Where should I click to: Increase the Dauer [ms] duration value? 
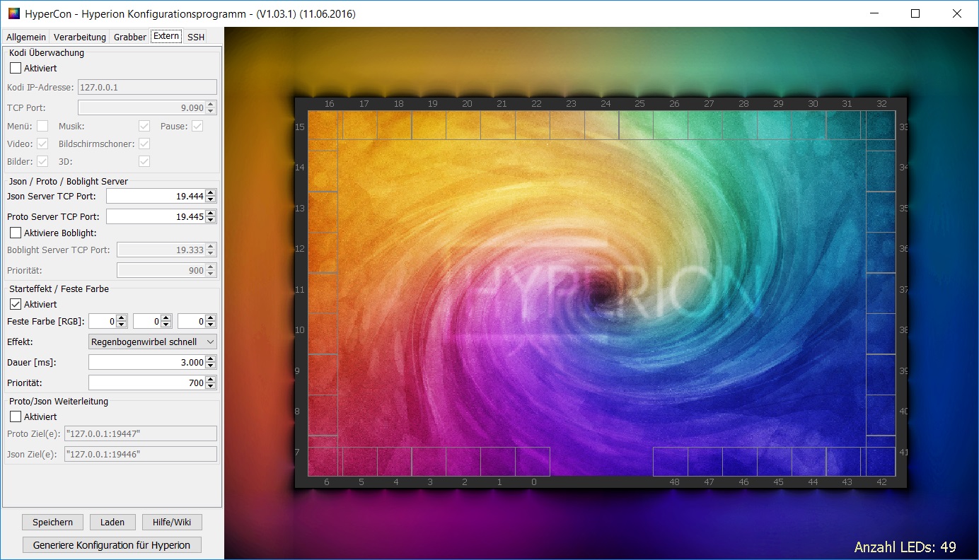tap(211, 358)
